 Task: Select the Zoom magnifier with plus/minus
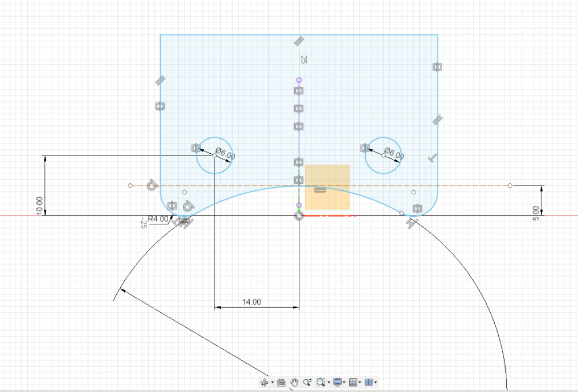click(307, 382)
